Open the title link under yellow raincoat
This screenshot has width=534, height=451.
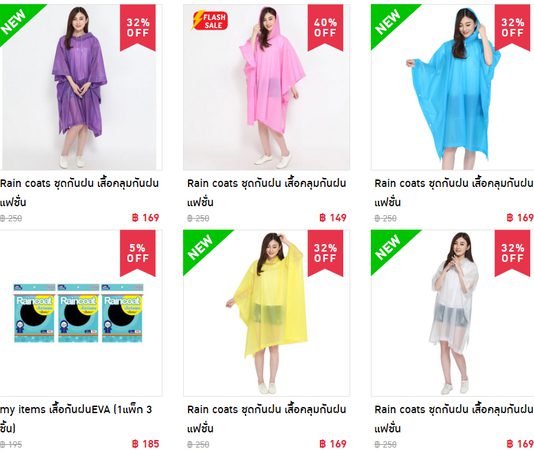point(267,418)
